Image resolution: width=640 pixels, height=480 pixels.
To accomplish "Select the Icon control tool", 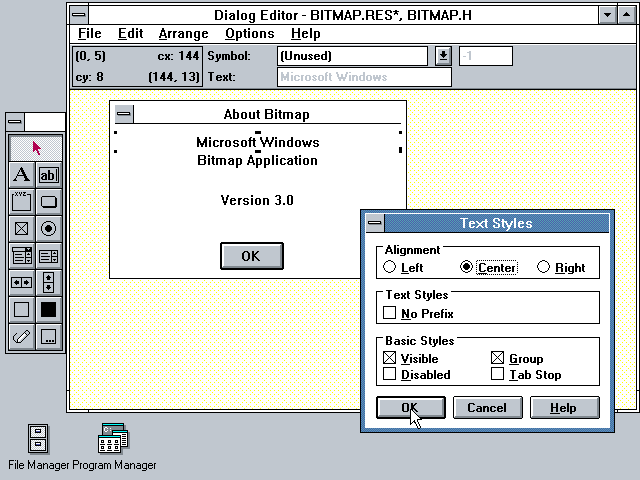I will 22,337.
